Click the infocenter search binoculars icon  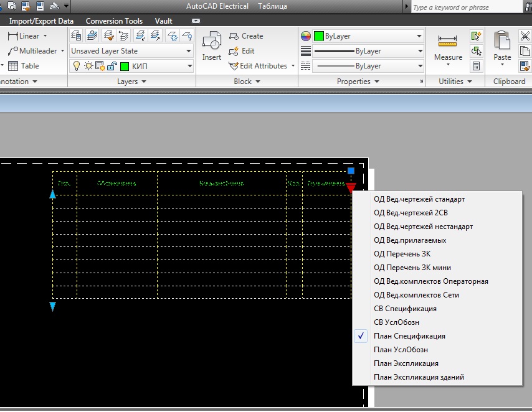click(528, 6)
